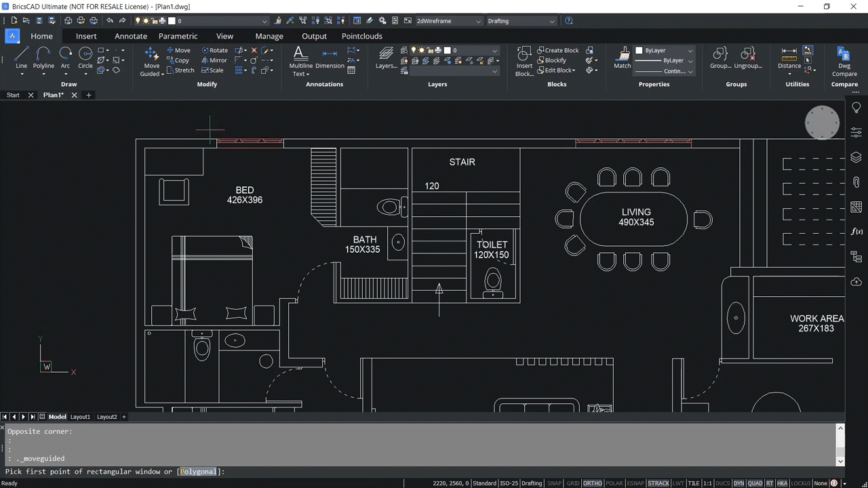This screenshot has height=488, width=868.
Task: Activate the Mirror tool
Action: tap(214, 60)
